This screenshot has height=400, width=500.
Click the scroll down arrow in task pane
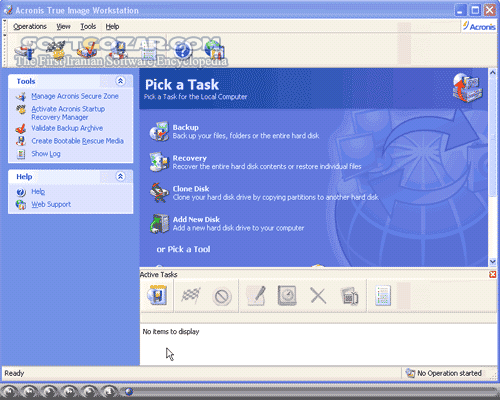pyautogui.click(x=493, y=262)
